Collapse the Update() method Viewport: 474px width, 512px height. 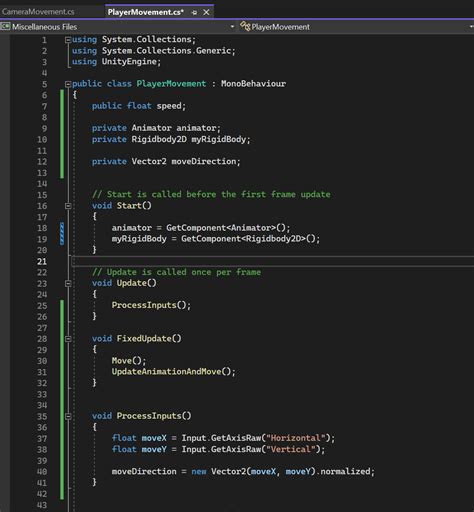click(68, 283)
